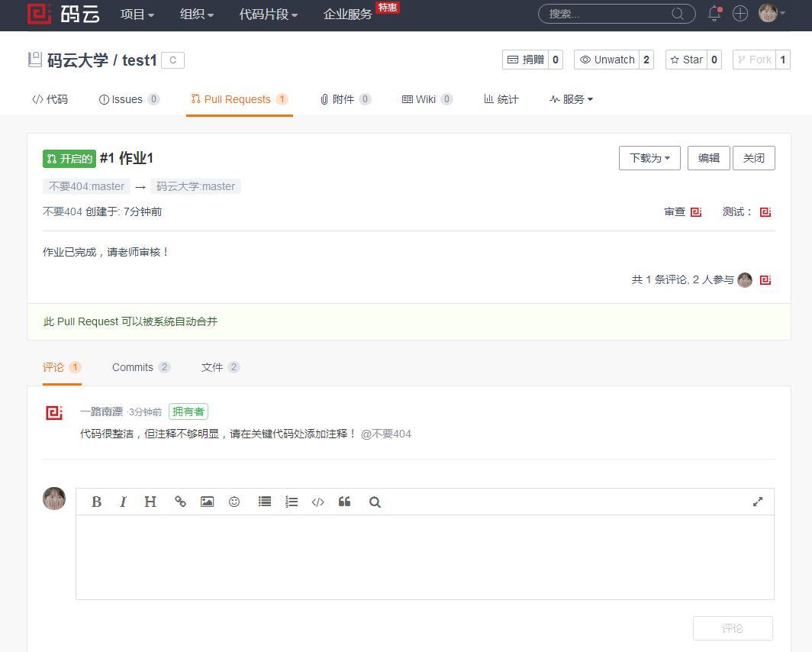Switch to the 文件 tab
The width and height of the screenshot is (812, 652).
tap(220, 367)
